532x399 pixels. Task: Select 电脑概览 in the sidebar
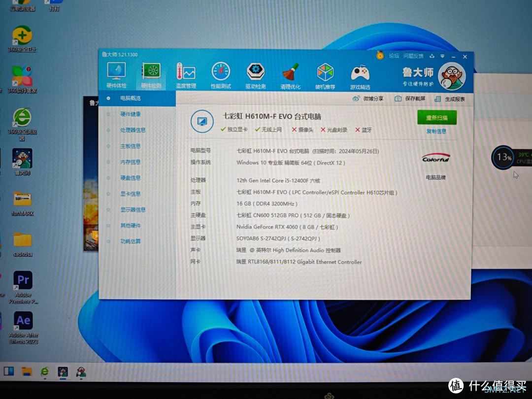coord(137,99)
